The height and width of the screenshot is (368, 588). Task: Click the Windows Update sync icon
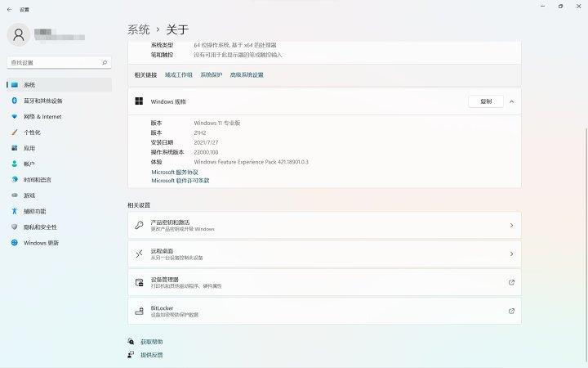pyautogui.click(x=14, y=243)
